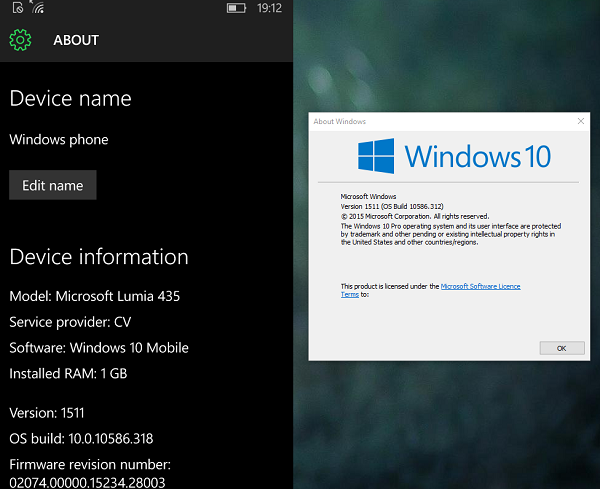
Task: Click OK in About Windows dialog
Action: (x=562, y=348)
